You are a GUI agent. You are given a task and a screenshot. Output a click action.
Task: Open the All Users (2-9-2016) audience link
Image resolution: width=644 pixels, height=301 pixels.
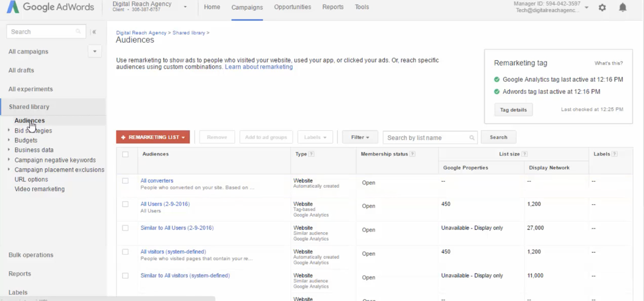click(x=165, y=204)
